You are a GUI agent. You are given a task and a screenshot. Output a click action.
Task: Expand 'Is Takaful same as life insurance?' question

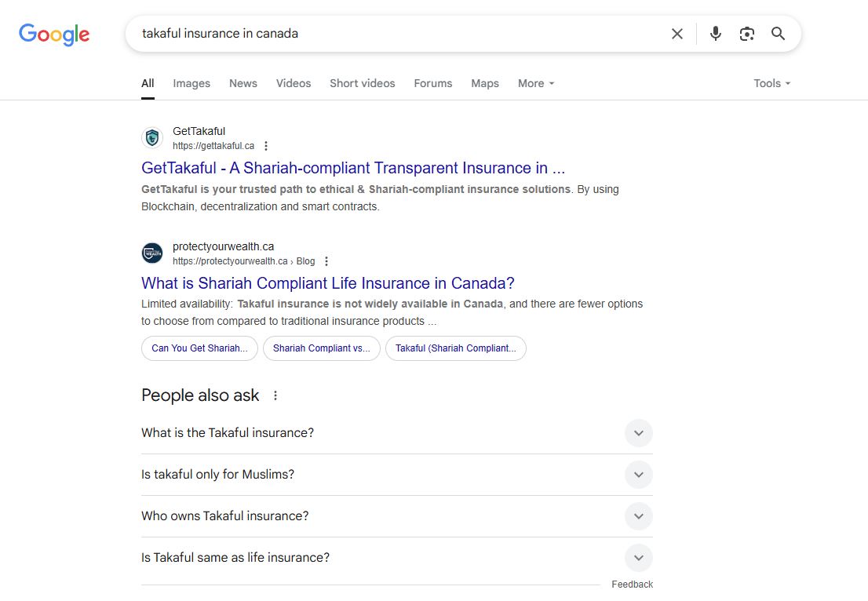pyautogui.click(x=397, y=558)
